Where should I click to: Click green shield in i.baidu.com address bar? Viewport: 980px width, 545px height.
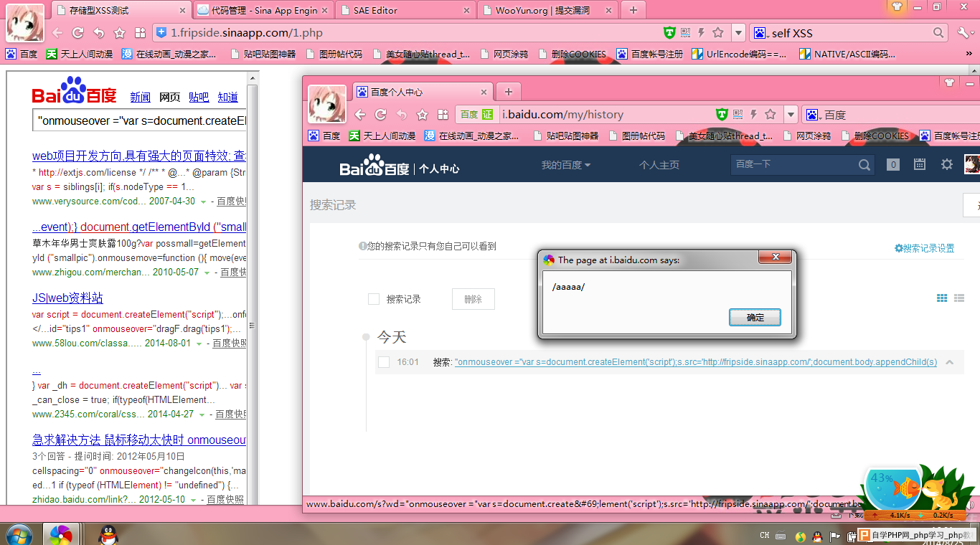point(722,114)
